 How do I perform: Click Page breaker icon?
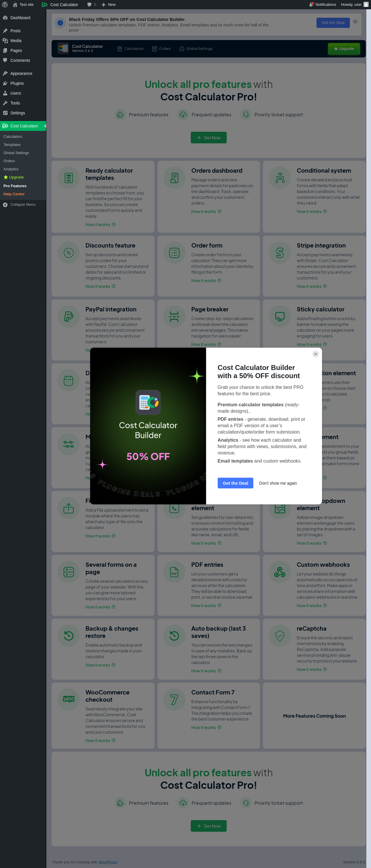pyautogui.click(x=174, y=317)
